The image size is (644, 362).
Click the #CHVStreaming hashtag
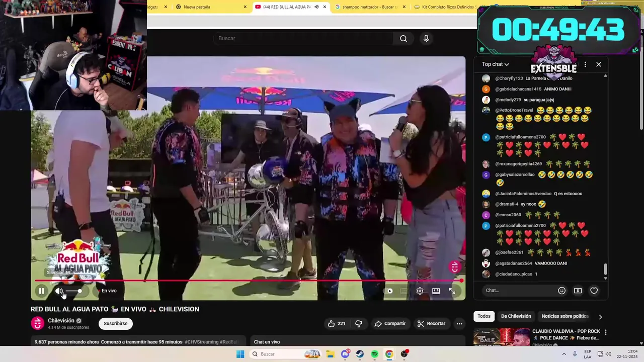201,342
